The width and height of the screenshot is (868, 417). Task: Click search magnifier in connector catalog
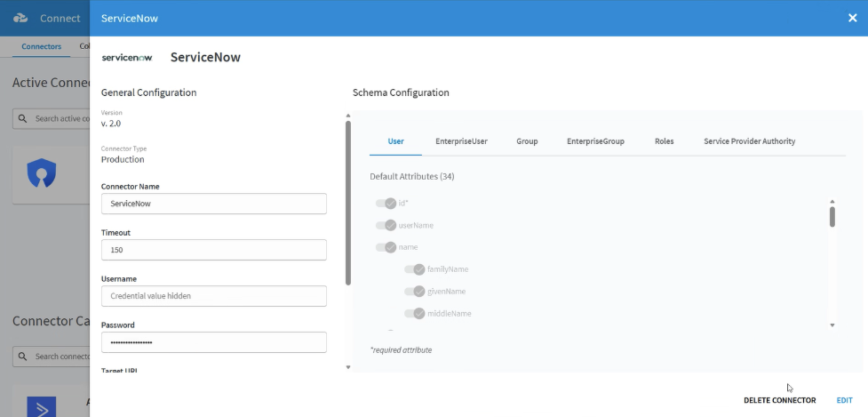(x=22, y=356)
